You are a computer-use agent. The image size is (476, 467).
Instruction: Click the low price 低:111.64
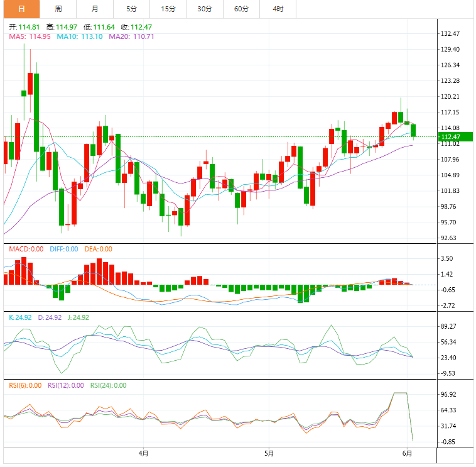coord(99,27)
